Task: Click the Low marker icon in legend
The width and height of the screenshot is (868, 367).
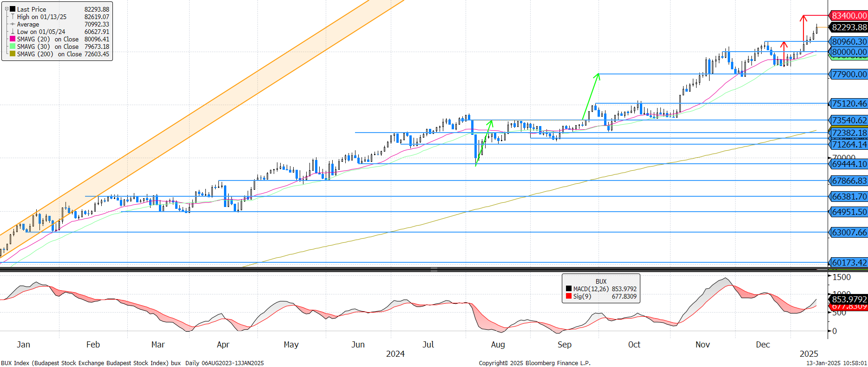Action: pos(13,32)
